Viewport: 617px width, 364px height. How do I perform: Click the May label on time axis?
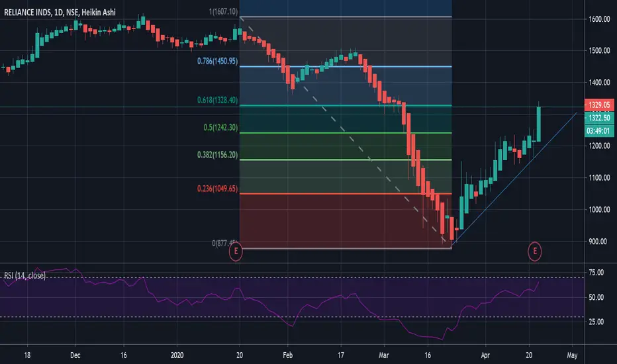coord(572,355)
